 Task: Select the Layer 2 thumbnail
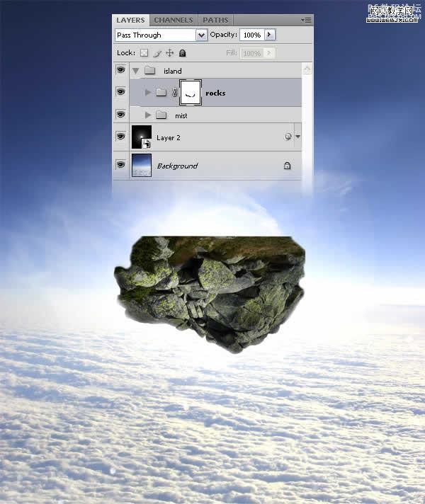pos(142,137)
